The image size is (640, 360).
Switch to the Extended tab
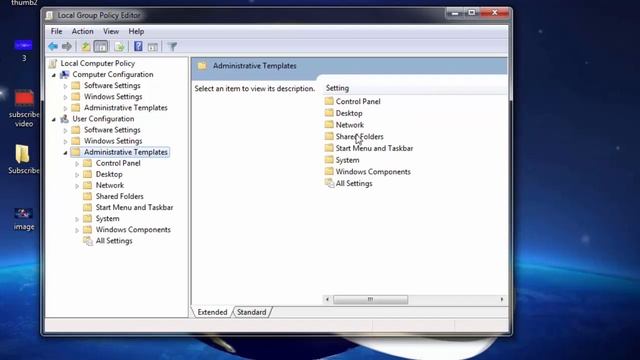[x=212, y=312]
